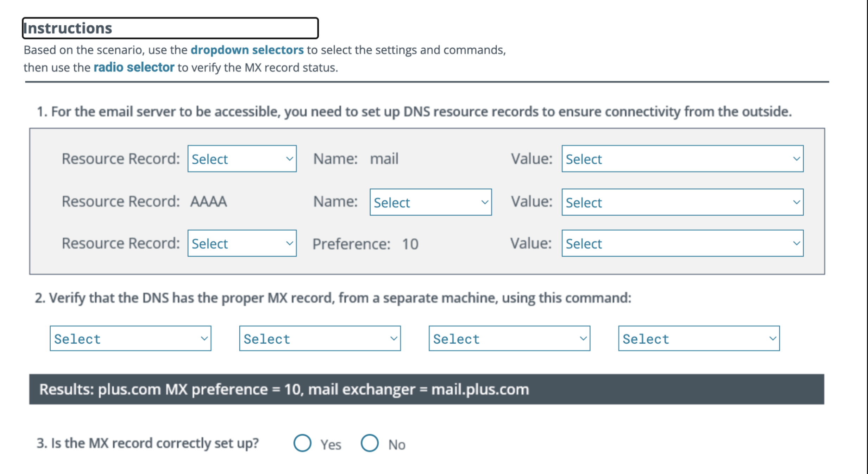Click the Results bar with mail.plus.com

pos(426,389)
